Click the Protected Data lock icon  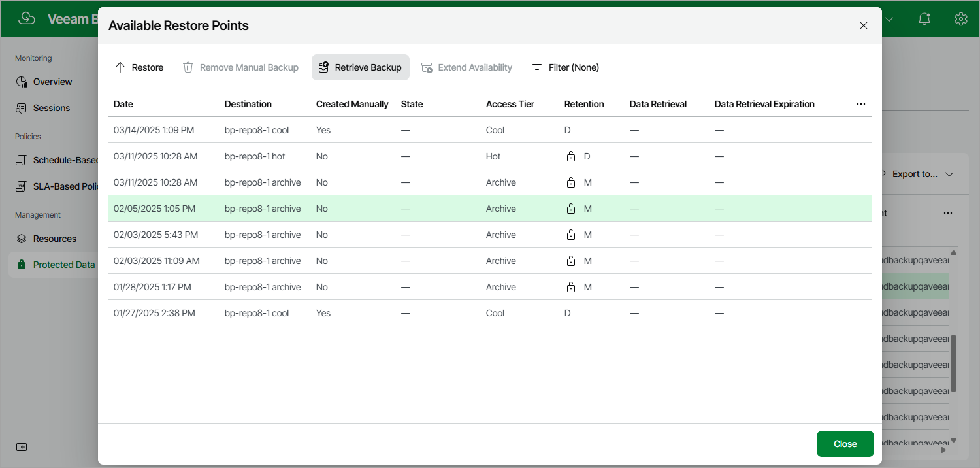coord(22,265)
